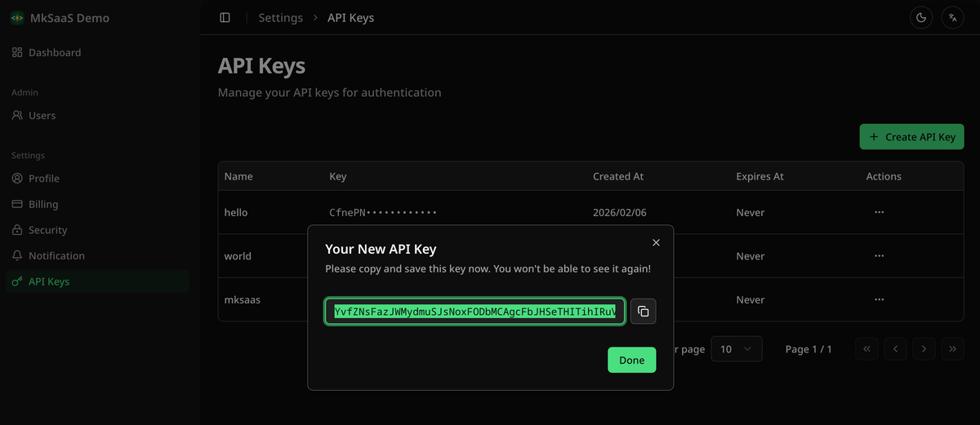Viewport: 980px width, 425px height.
Task: Go to Dashboard in sidebar
Action: click(55, 52)
